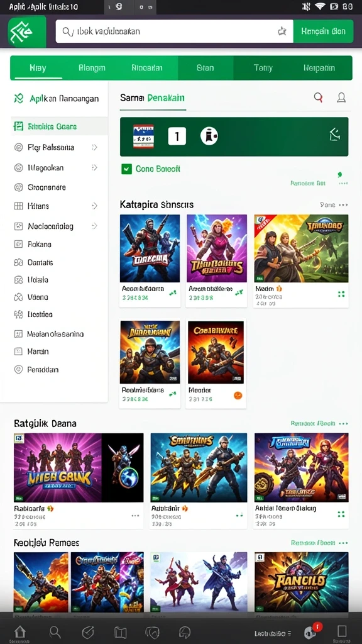Switch to the Blangm tab
The width and height of the screenshot is (362, 644).
click(92, 68)
